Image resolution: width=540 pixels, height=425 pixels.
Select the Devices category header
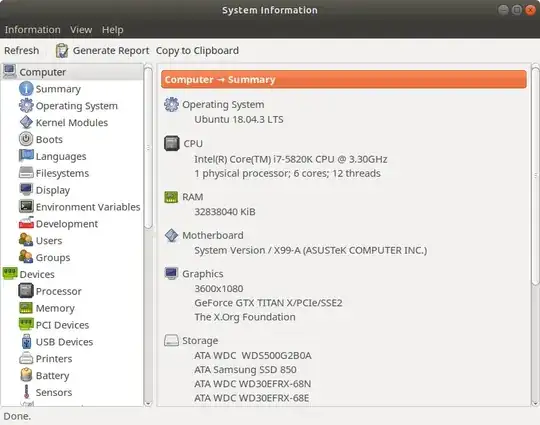[37, 274]
